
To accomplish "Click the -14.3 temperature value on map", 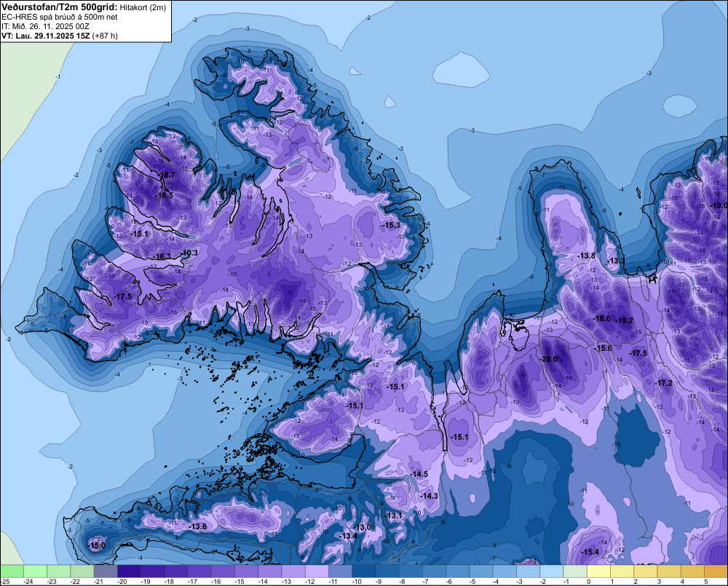I will point(430,496).
